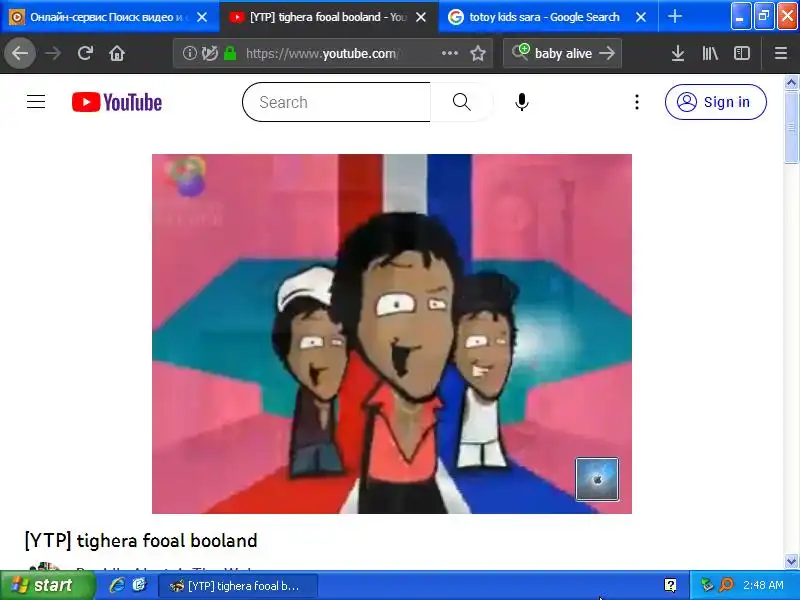Close the YouTube video tab
Screen dimensions: 800x600
coord(421,17)
